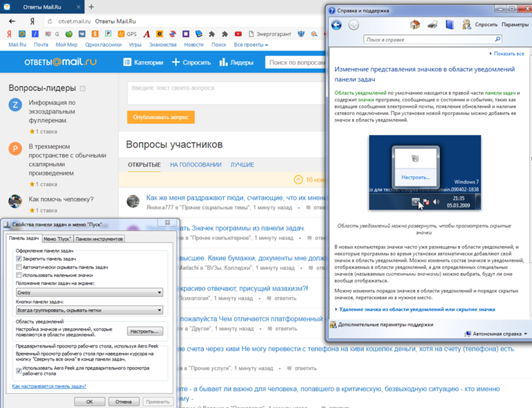Enable 'Автоматически скрывать панель задач' checkbox

19,267
